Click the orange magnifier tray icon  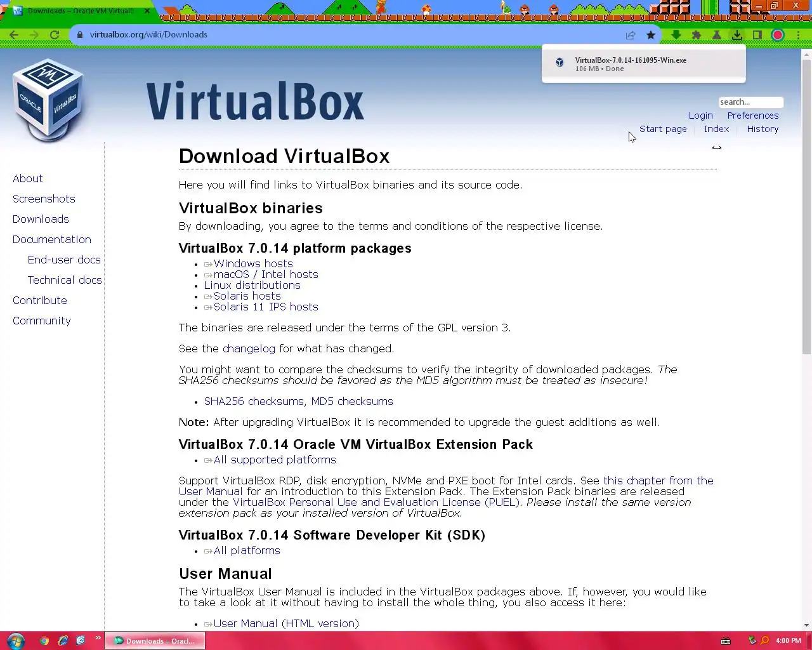point(765,640)
